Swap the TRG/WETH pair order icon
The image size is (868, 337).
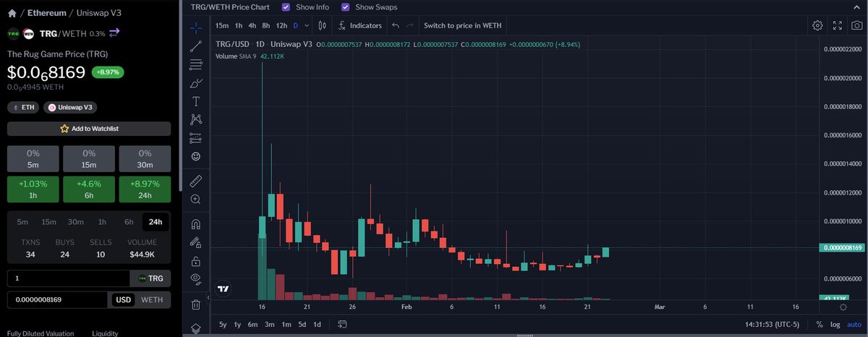point(115,33)
